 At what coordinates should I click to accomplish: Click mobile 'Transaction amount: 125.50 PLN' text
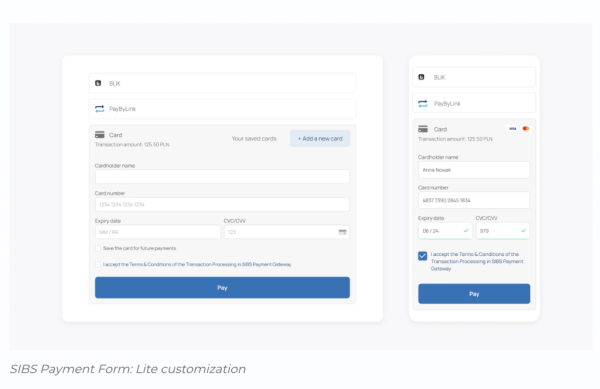[455, 139]
